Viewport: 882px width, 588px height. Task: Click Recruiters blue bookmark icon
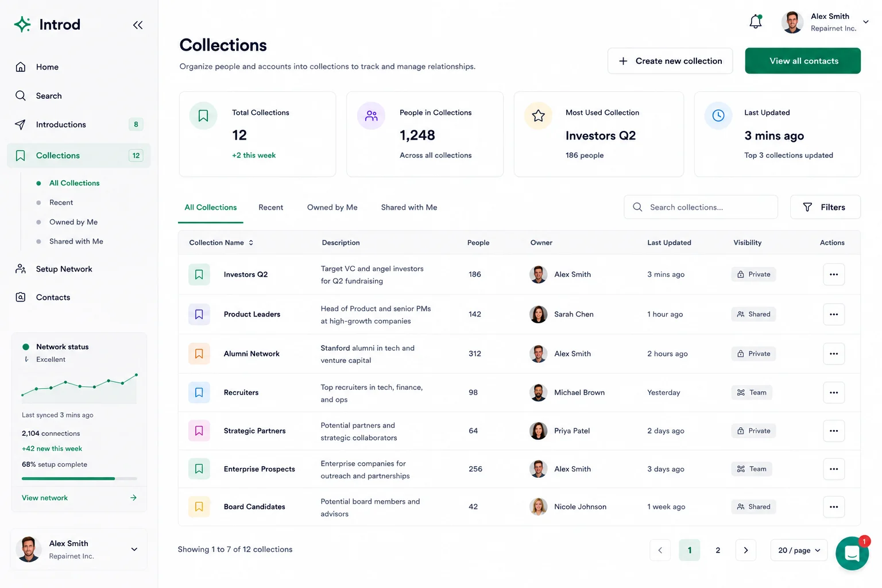pyautogui.click(x=199, y=393)
